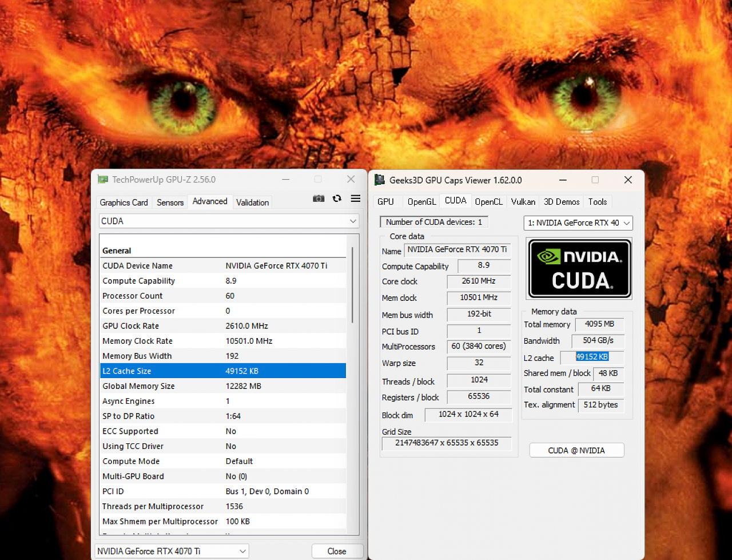The height and width of the screenshot is (560, 732).
Task: Click the GPU-Z title bar app icon
Action: coord(103,179)
